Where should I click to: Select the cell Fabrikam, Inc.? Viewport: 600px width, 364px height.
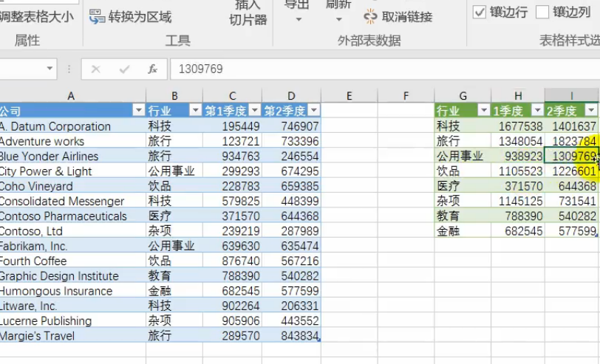[x=72, y=246]
